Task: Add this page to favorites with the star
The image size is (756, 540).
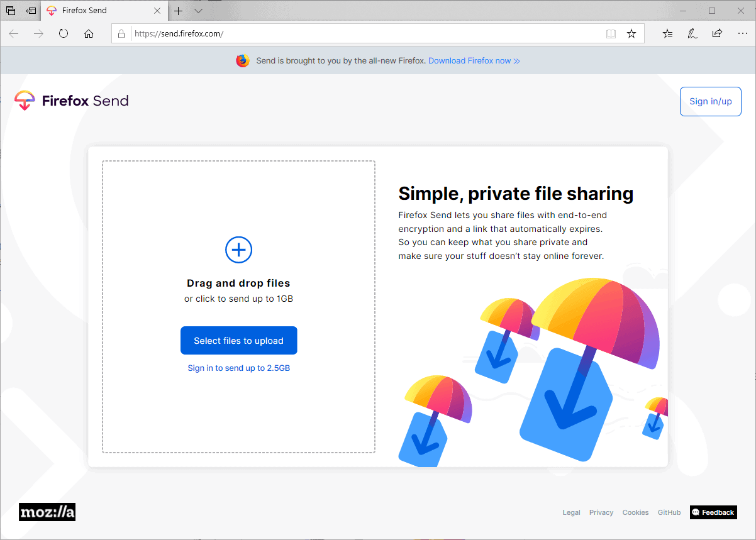Action: (x=631, y=33)
